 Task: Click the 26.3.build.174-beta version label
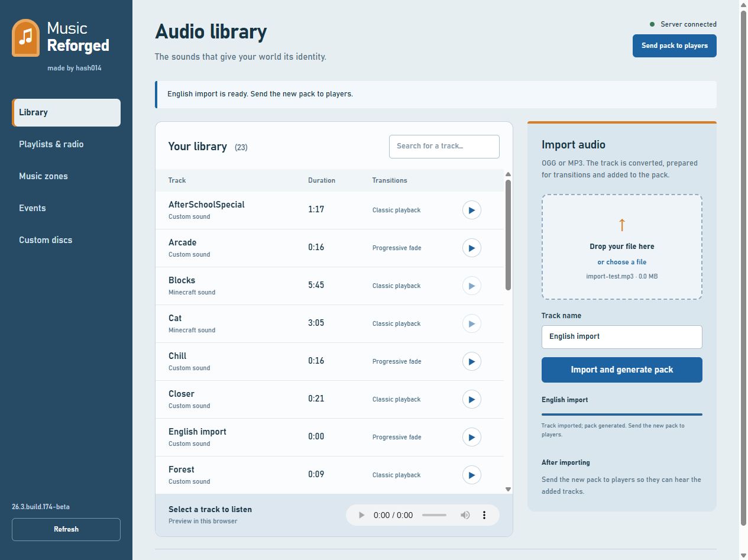click(41, 507)
